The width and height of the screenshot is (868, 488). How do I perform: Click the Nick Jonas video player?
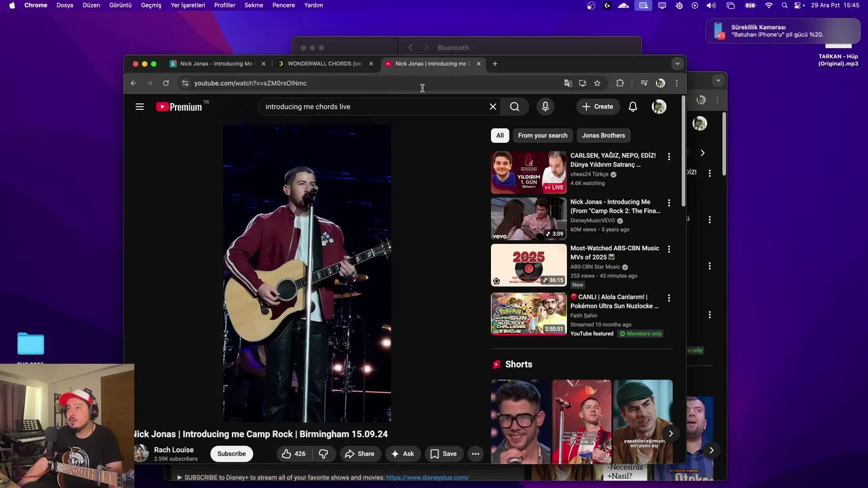pyautogui.click(x=307, y=273)
